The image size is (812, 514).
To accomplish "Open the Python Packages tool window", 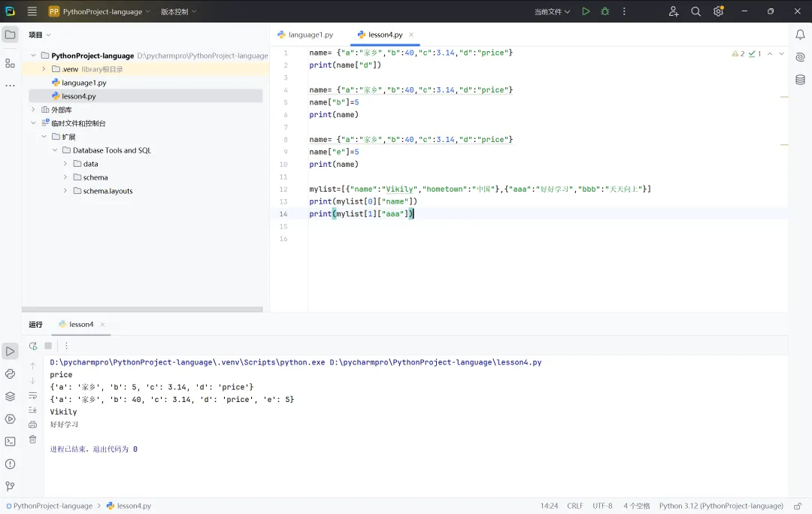I will 11,373.
